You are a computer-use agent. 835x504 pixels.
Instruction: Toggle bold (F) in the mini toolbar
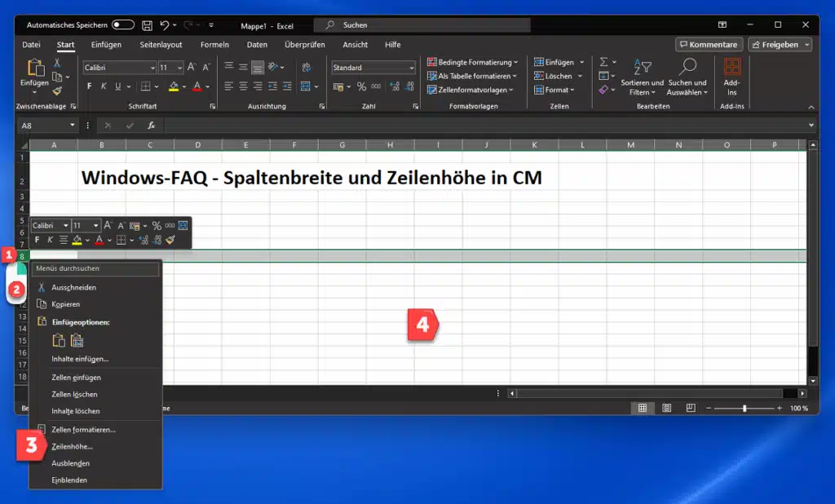(x=36, y=240)
